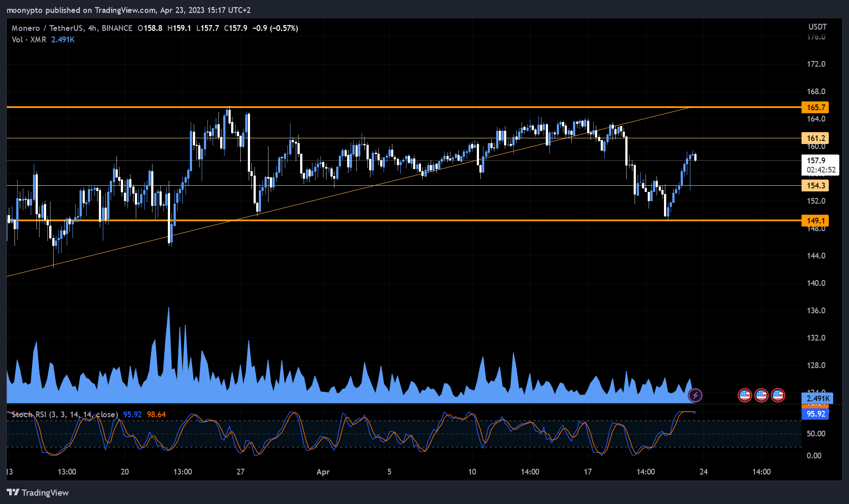Screen dimensions: 849x504
Task: Click the 172.0 price axis label
Action: point(816,64)
